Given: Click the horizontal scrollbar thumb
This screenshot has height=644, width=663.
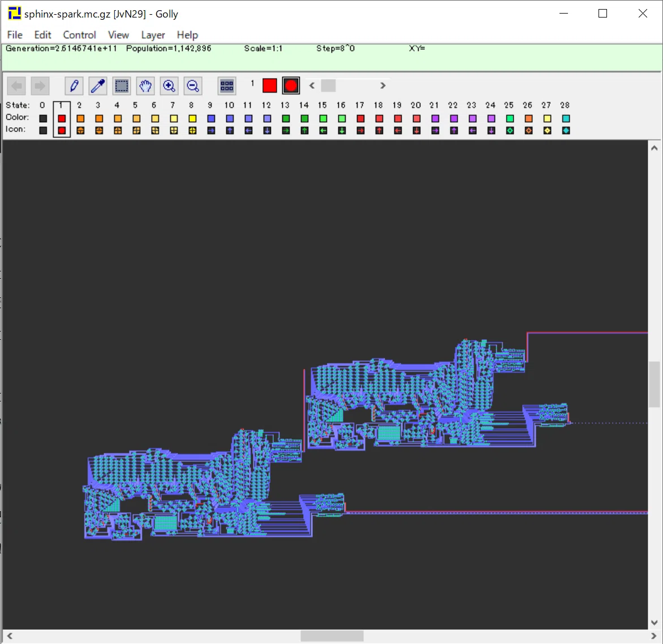Looking at the screenshot, I should point(332,636).
